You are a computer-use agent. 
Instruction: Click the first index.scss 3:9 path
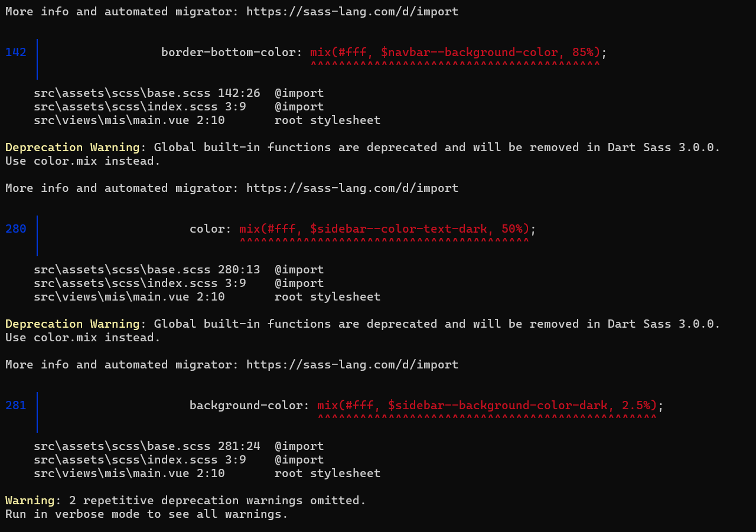(x=140, y=106)
